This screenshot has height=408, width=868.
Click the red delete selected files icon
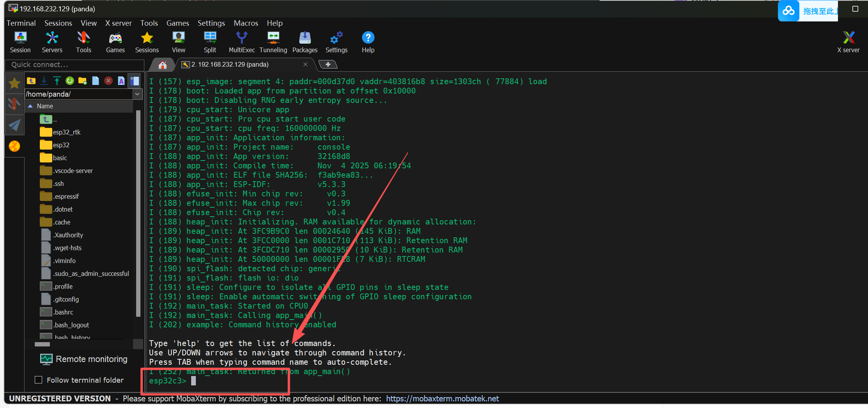pos(108,81)
